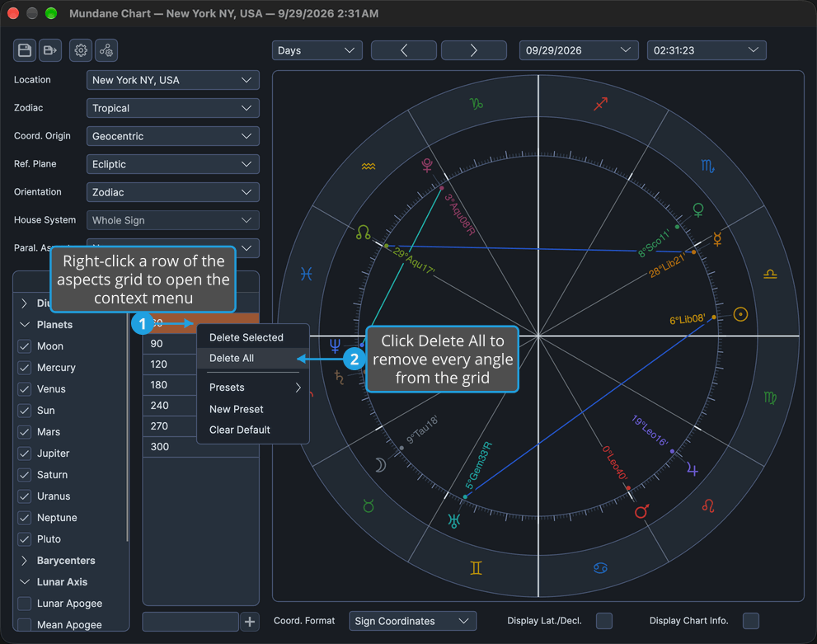
Task: Open the House System Whole Sign dropdown
Action: pyautogui.click(x=172, y=220)
